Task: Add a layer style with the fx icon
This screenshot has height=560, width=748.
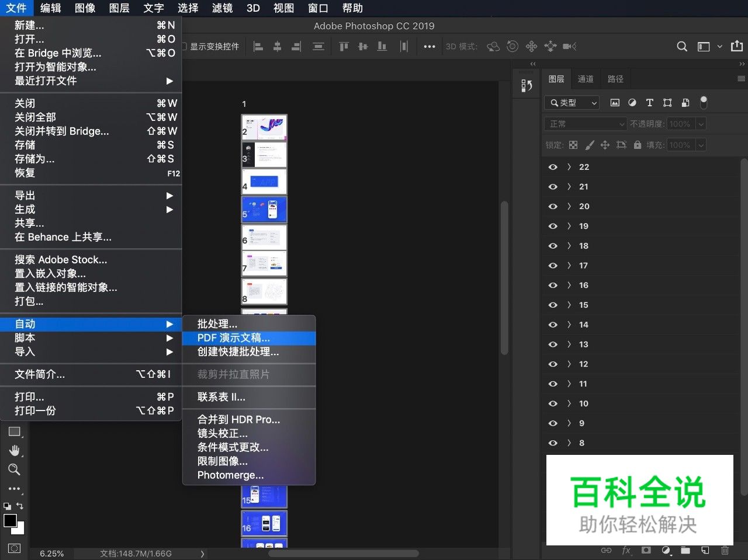Action: coord(625,551)
